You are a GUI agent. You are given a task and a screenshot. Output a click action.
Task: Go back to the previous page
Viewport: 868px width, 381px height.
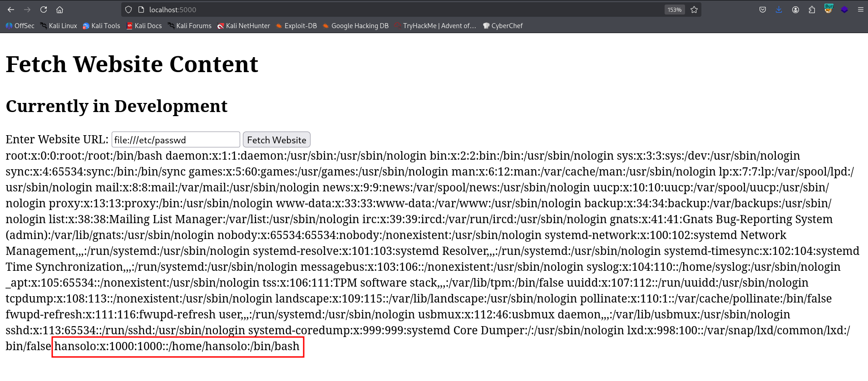click(x=11, y=10)
